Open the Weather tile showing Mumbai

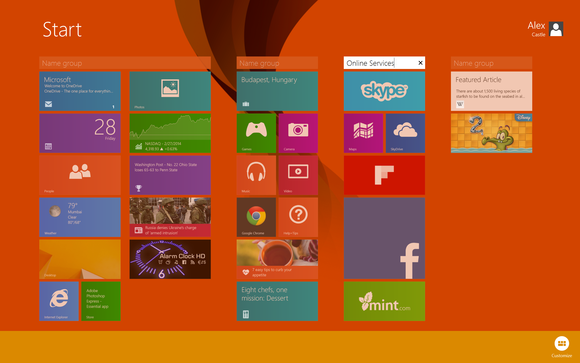click(80, 217)
